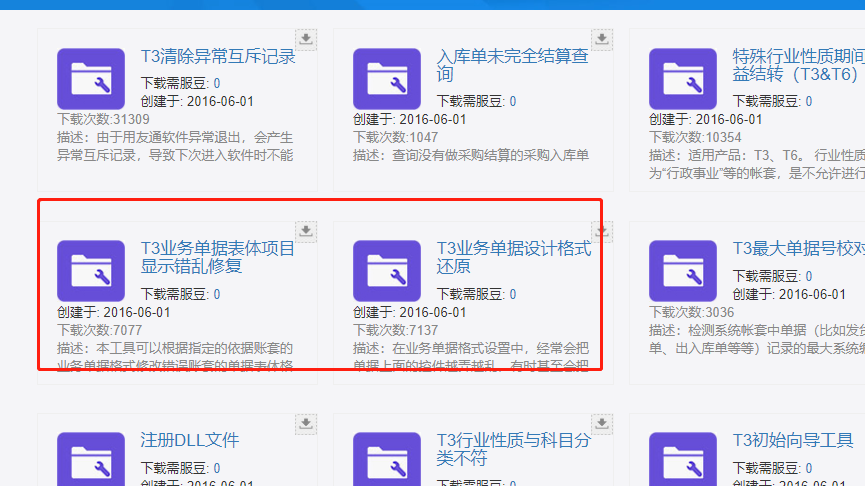
Task: Click 下载次数:7077 text
Action: [x=100, y=330]
